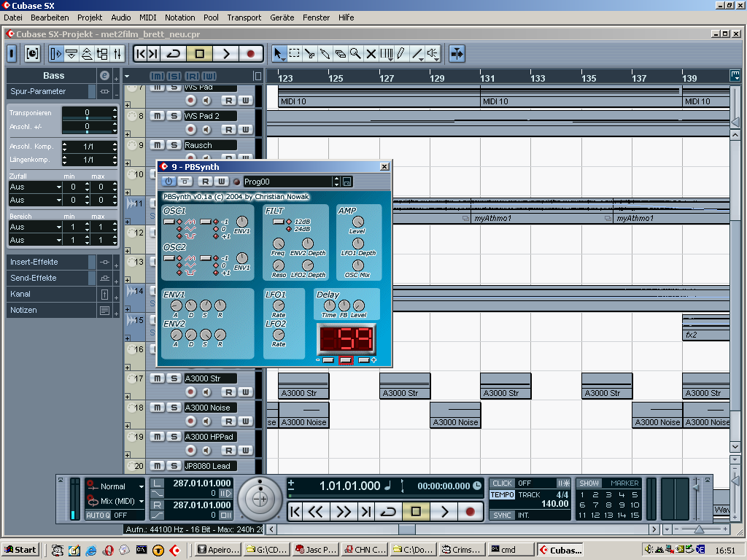Show the Inspector panel
Image resolution: width=747 pixels, height=560 pixels.
55,53
